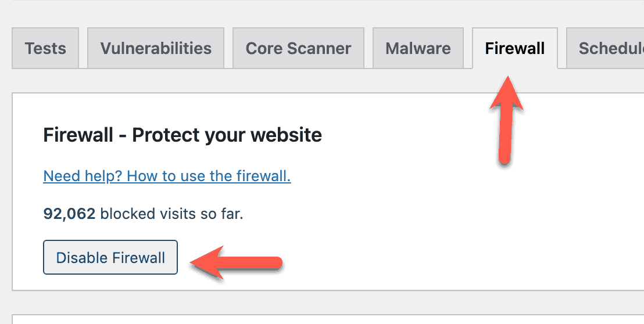Switch to the Vulnerabilities tab
Viewport: 644px width, 324px height.
156,48
